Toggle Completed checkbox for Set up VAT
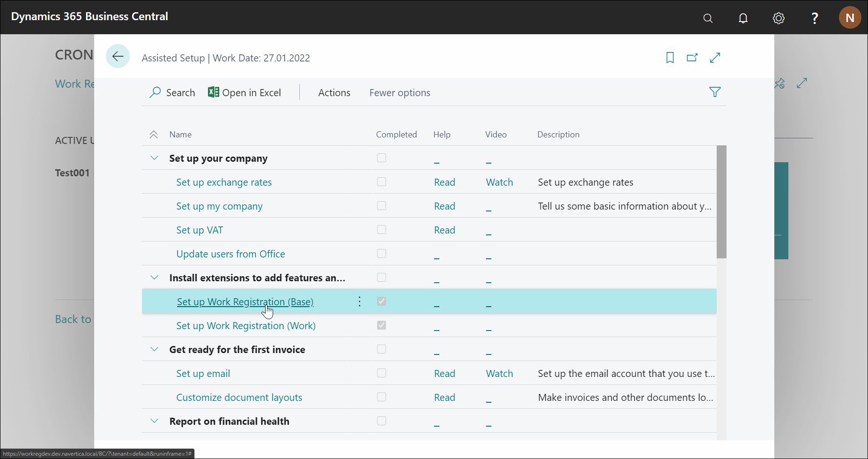 click(x=381, y=230)
